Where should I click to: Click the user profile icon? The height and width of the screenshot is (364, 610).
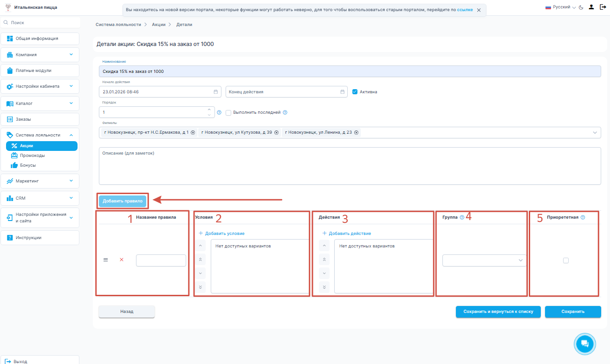591,7
